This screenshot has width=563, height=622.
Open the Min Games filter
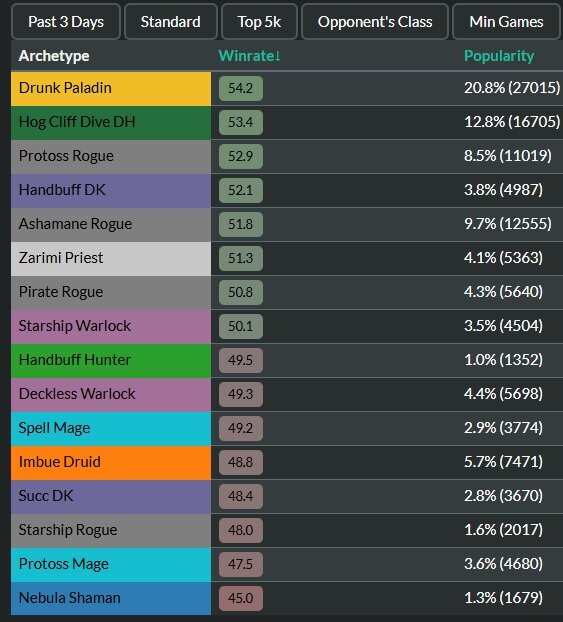click(506, 22)
